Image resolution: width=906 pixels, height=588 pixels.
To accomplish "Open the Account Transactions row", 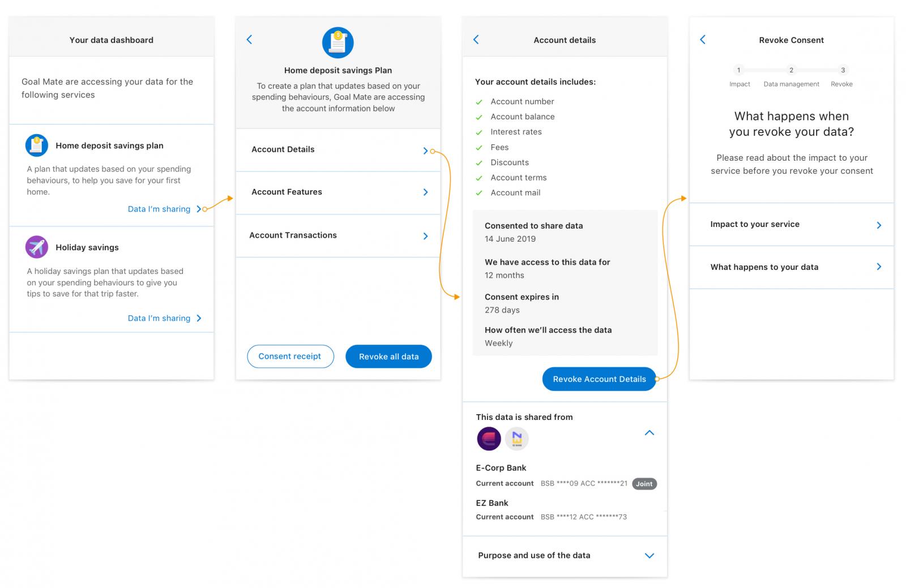I will 338,235.
